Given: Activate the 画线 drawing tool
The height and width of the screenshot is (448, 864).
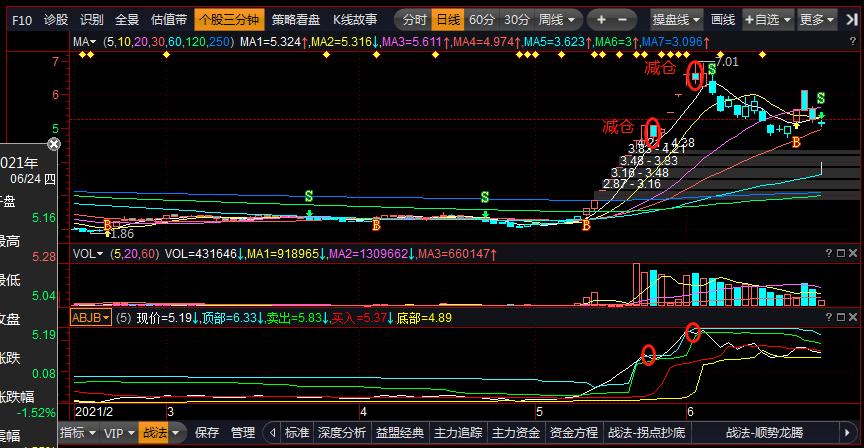Looking at the screenshot, I should click(x=723, y=20).
